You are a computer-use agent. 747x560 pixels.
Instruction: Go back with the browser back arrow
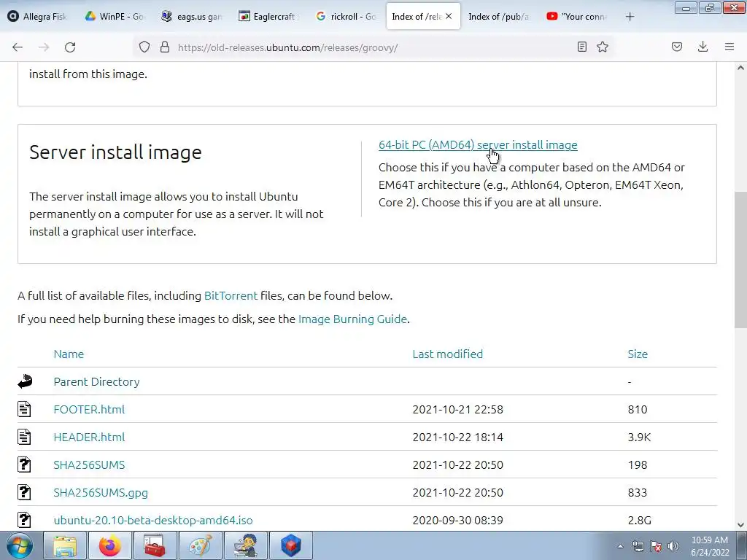tap(18, 47)
